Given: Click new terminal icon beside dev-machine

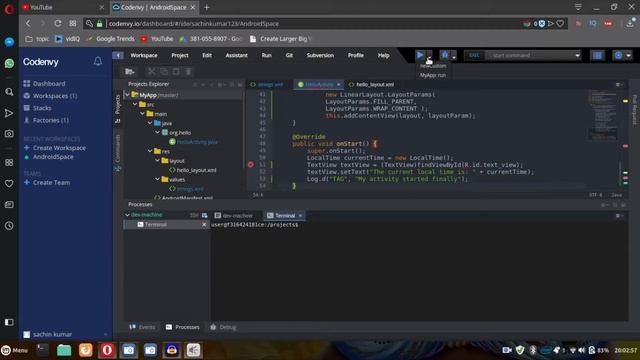Looking at the screenshot, I should click(x=204, y=215).
